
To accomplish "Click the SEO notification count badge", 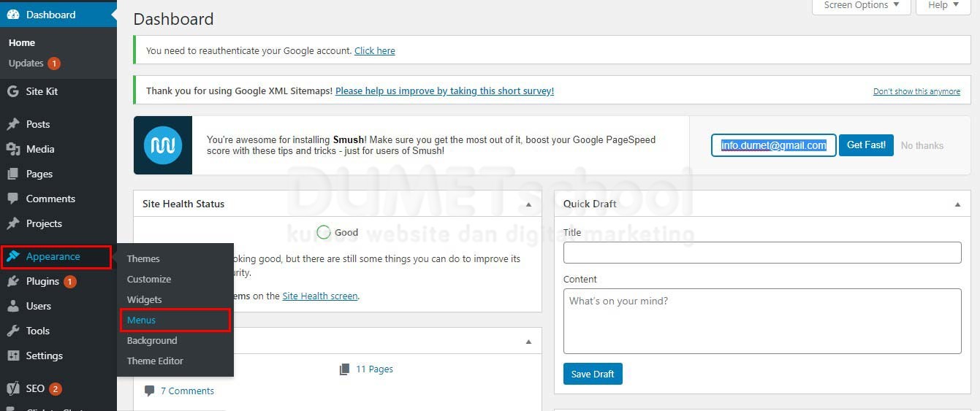I will (56, 388).
